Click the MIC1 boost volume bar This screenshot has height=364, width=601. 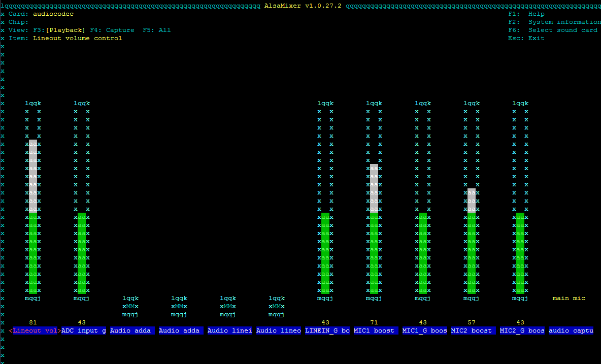374,201
